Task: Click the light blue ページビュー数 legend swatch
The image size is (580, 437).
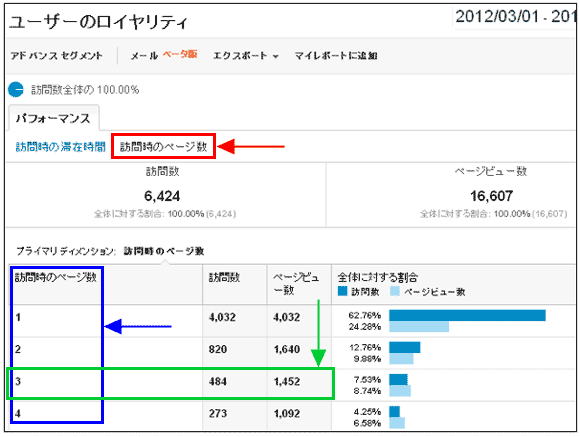Action: pos(395,291)
